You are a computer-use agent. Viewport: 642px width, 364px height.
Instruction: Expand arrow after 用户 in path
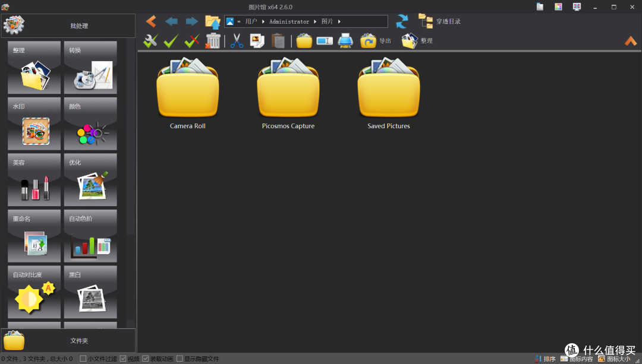[x=263, y=21]
